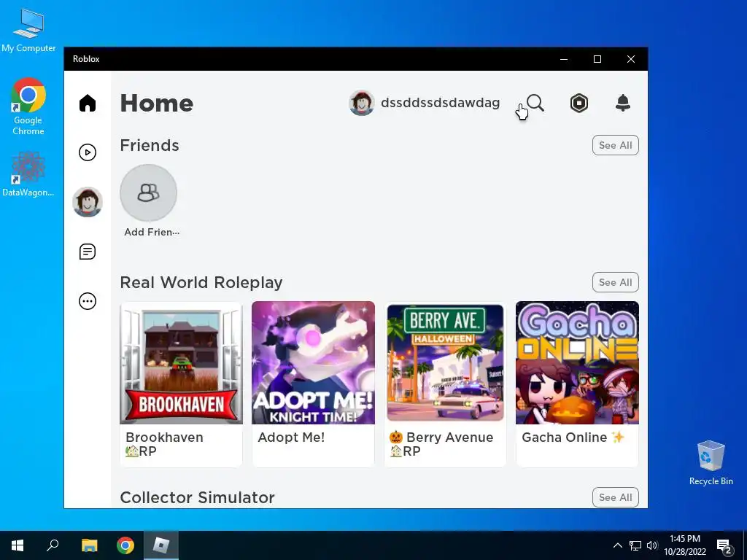Minimize the Roblox window
This screenshot has height=560, width=747.
click(x=564, y=59)
